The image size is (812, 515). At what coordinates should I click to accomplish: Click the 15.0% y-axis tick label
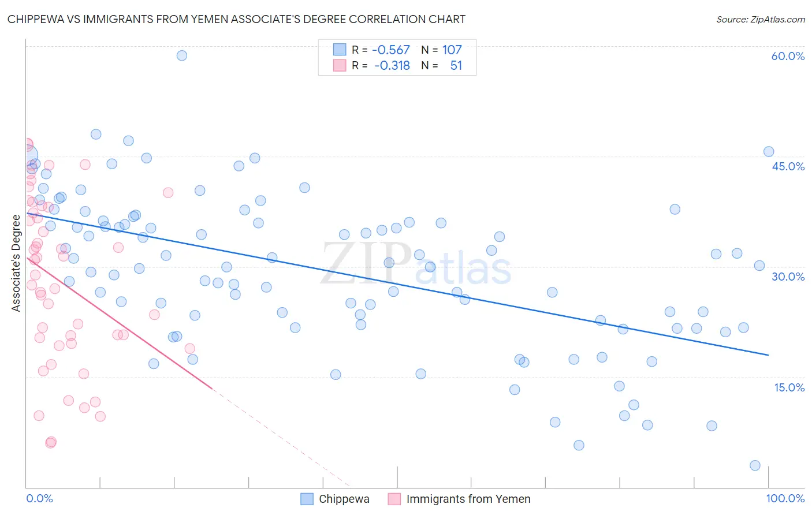789,387
